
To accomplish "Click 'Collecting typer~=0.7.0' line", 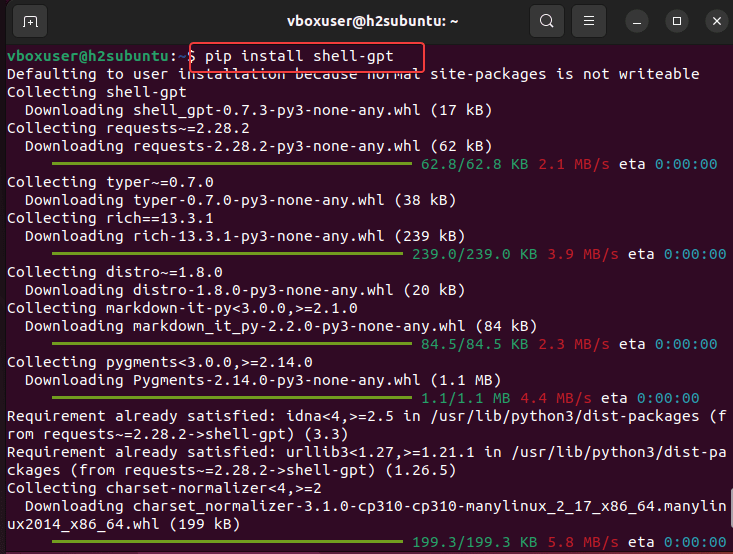I will 110,182.
